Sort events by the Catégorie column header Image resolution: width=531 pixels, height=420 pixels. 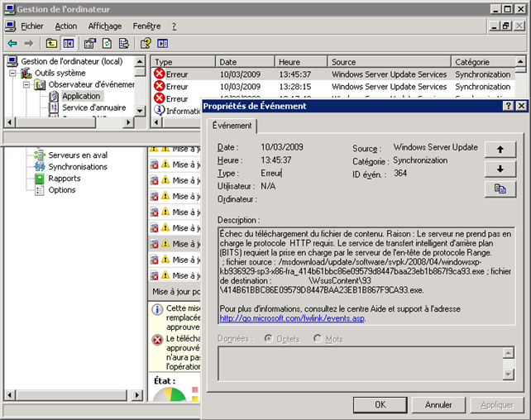click(483, 62)
